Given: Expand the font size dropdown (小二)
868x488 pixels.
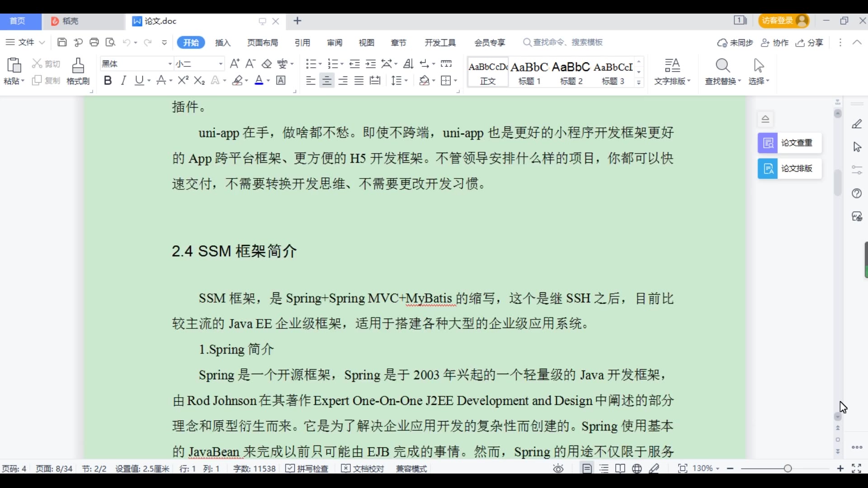Looking at the screenshot, I should coord(221,64).
